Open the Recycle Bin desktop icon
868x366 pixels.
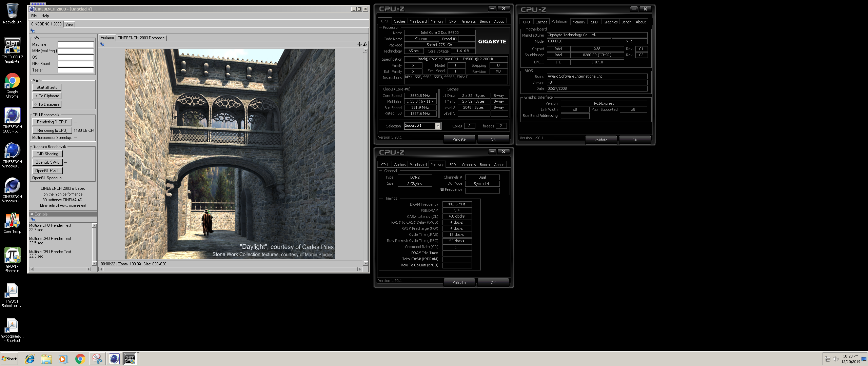12,14
